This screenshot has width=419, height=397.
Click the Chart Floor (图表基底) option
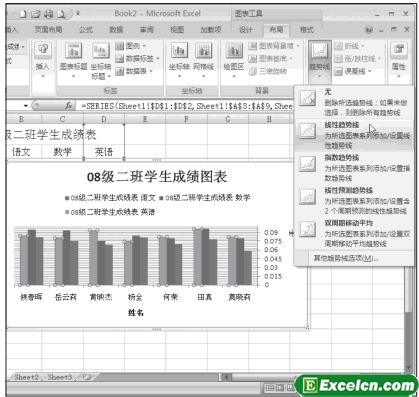270,59
